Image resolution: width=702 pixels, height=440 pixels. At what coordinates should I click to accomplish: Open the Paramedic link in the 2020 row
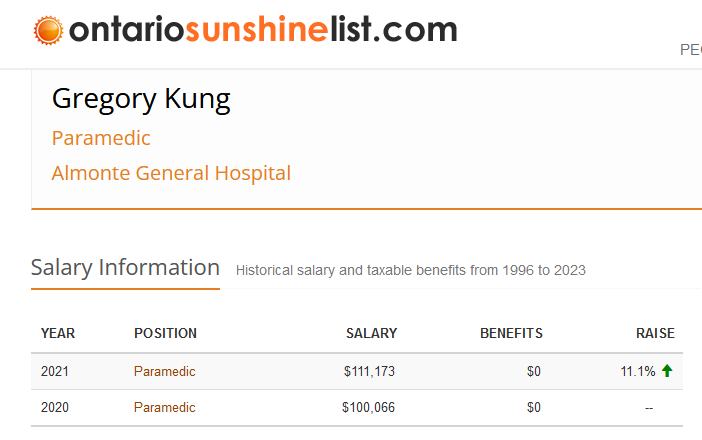pyautogui.click(x=165, y=407)
